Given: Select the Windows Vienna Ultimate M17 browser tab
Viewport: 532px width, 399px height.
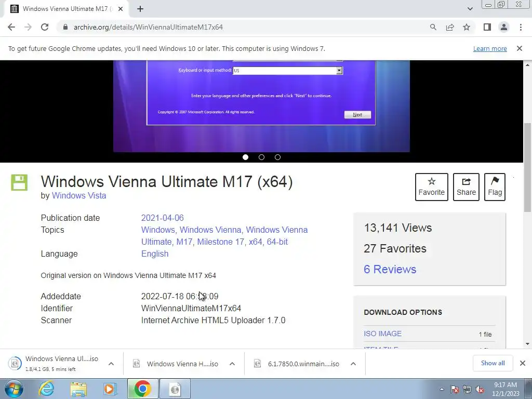Looking at the screenshot, I should click(x=66, y=9).
